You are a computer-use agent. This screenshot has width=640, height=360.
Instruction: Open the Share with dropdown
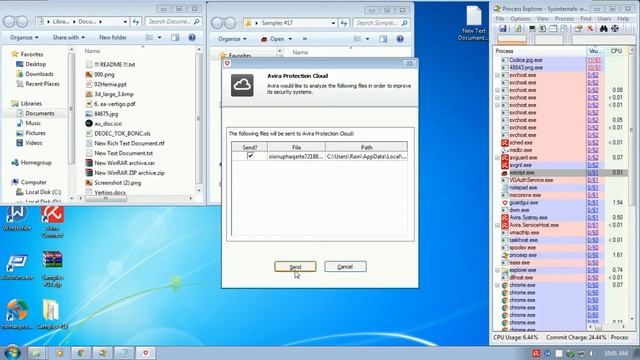pos(69,38)
